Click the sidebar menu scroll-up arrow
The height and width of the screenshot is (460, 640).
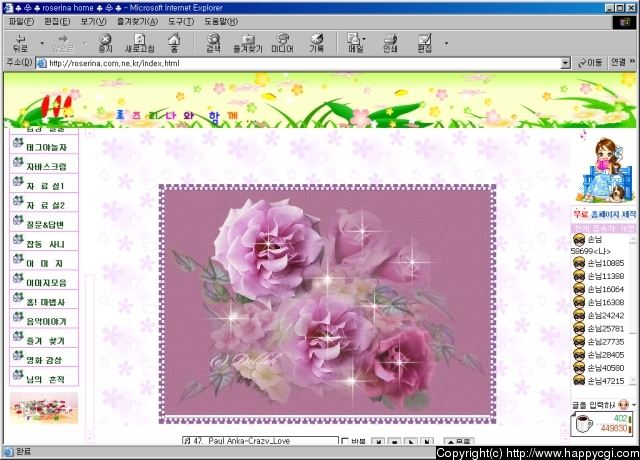[90, 133]
